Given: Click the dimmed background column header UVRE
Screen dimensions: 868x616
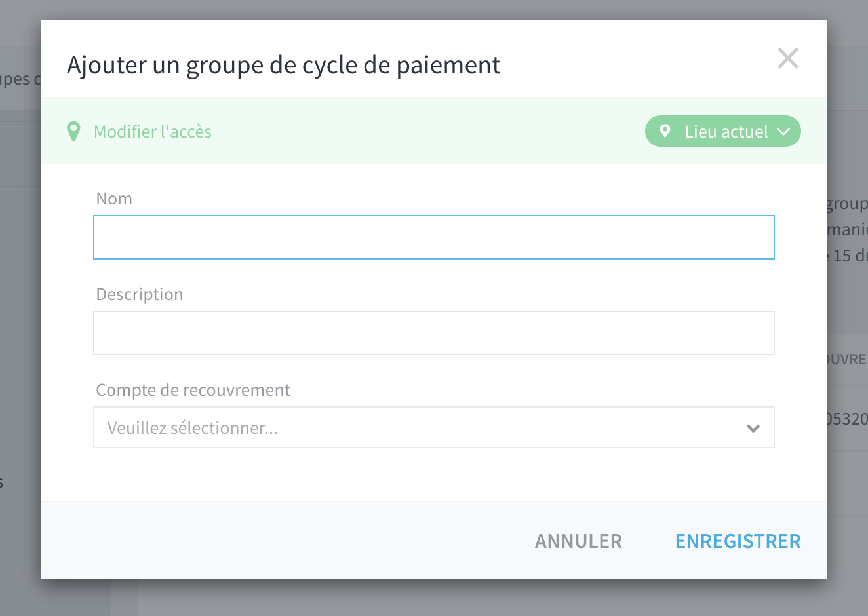Looking at the screenshot, I should pyautogui.click(x=848, y=359).
